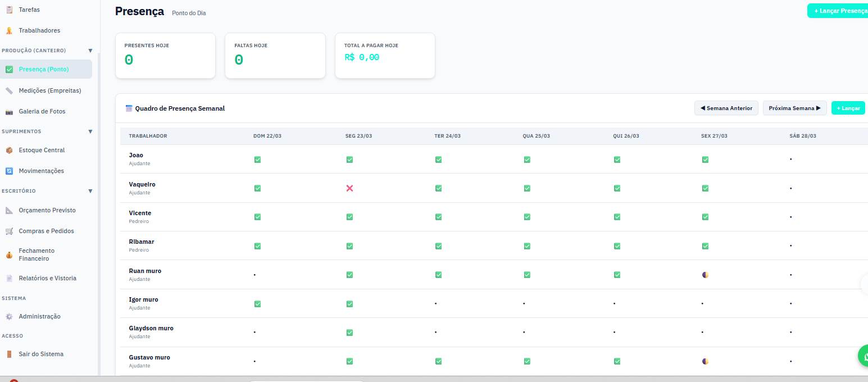
Task: Click the green WhatsApp floating icon
Action: click(x=865, y=356)
